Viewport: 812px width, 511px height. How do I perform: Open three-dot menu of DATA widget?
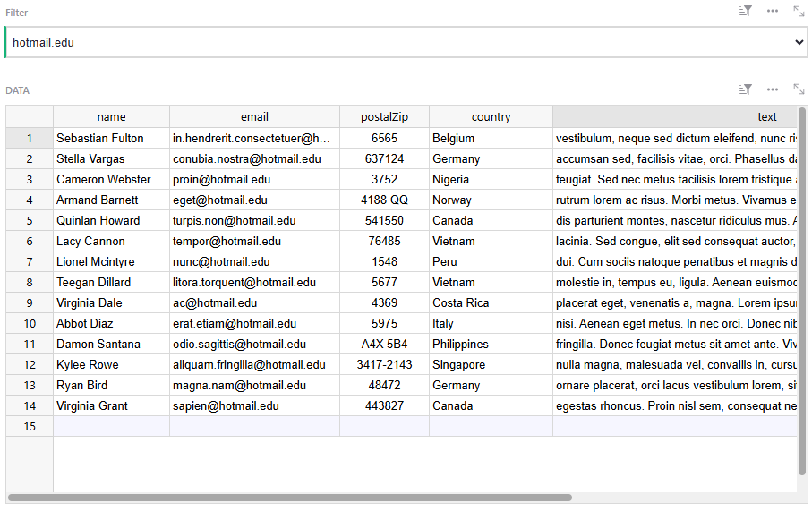click(x=772, y=89)
